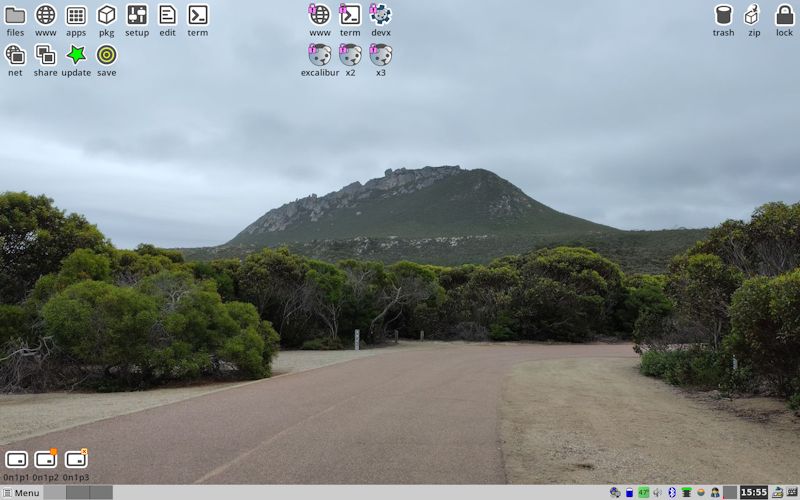Click the green 47° temperature tray indicator
800x500 pixels.
(x=643, y=492)
